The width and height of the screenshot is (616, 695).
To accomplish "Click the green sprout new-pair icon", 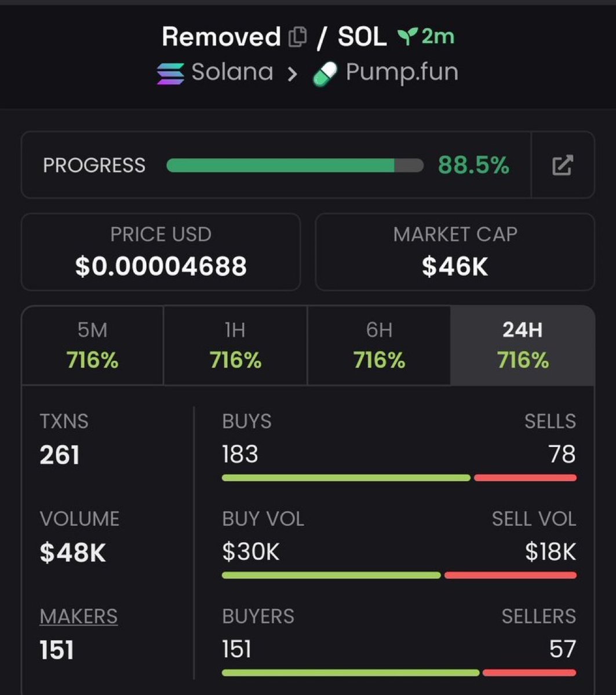I will 407,37.
